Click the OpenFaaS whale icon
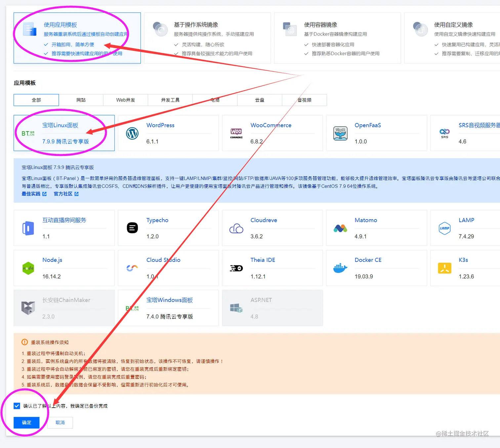Screen dimensions: 500x448 (x=340, y=133)
